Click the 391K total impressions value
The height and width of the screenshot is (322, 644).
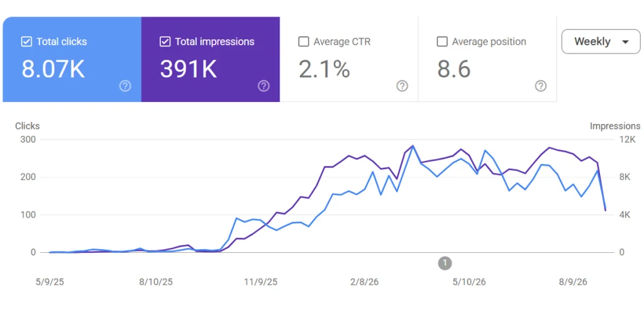[189, 69]
